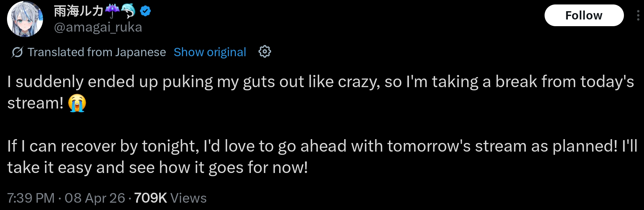The width and height of the screenshot is (644, 210).
Task: Open the 雨海ルカ profile avatar
Action: [x=25, y=19]
